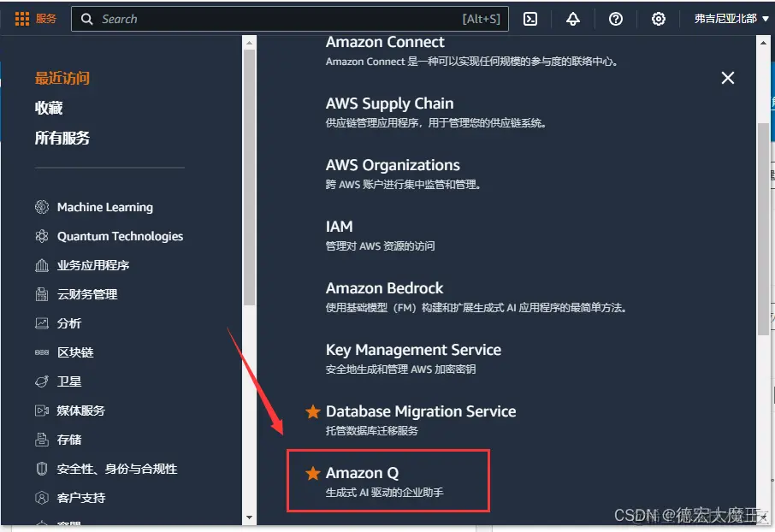Image resolution: width=775 pixels, height=532 pixels.
Task: Click the 托管数据库迁移服务 description
Action: coord(372,430)
